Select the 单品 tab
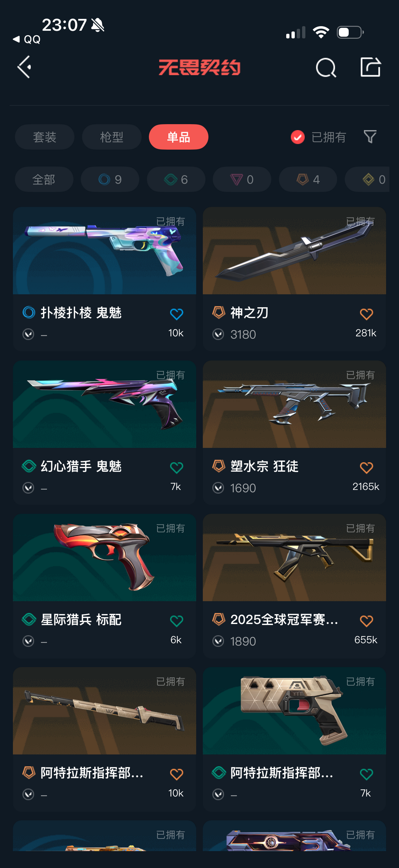 (178, 137)
